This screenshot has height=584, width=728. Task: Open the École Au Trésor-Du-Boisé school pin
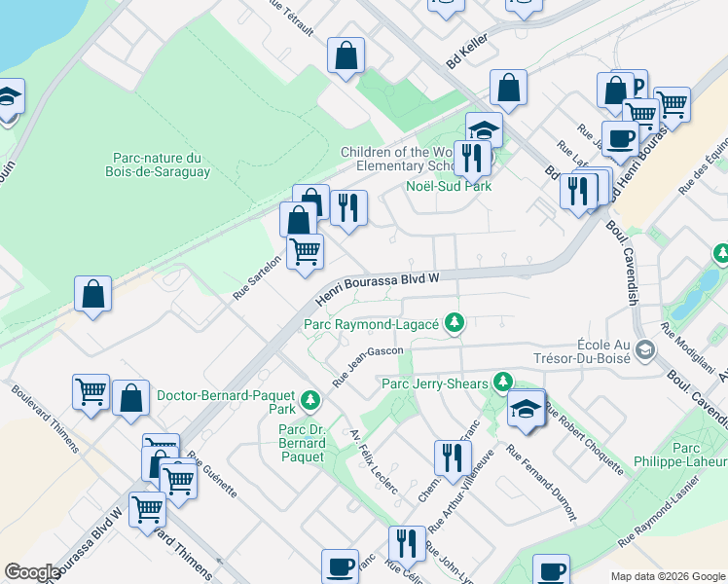click(645, 349)
